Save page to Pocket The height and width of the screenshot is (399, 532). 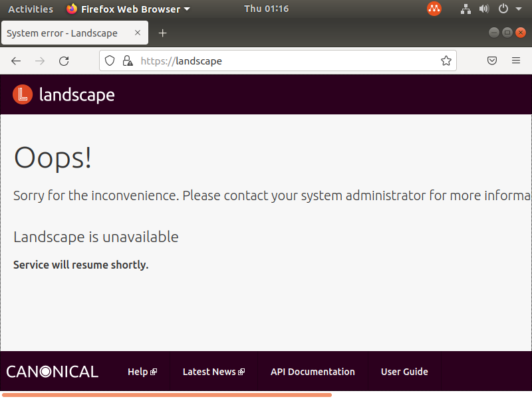492,61
